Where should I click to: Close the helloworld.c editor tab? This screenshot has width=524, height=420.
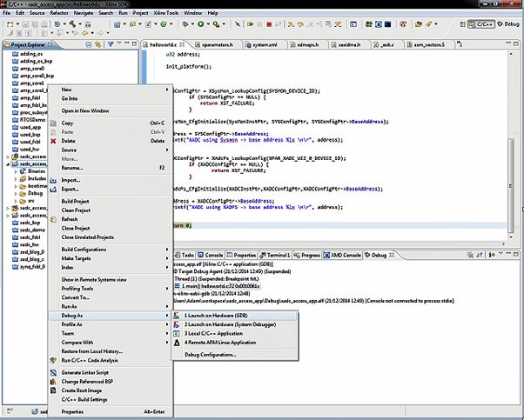(x=182, y=44)
